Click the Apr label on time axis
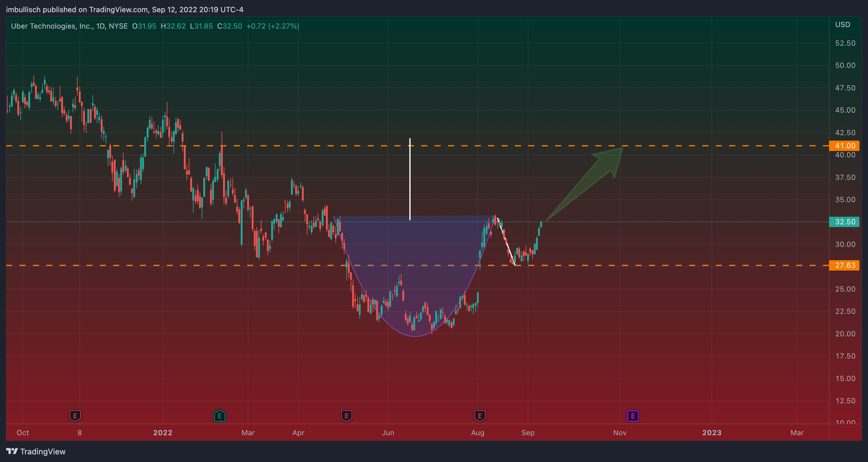The image size is (868, 462). point(298,433)
